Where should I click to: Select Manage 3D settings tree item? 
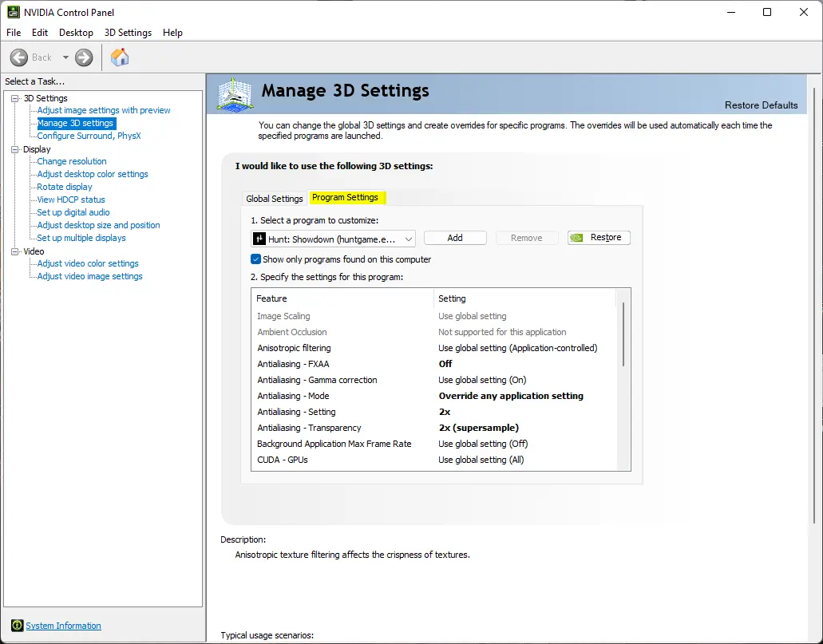click(76, 123)
